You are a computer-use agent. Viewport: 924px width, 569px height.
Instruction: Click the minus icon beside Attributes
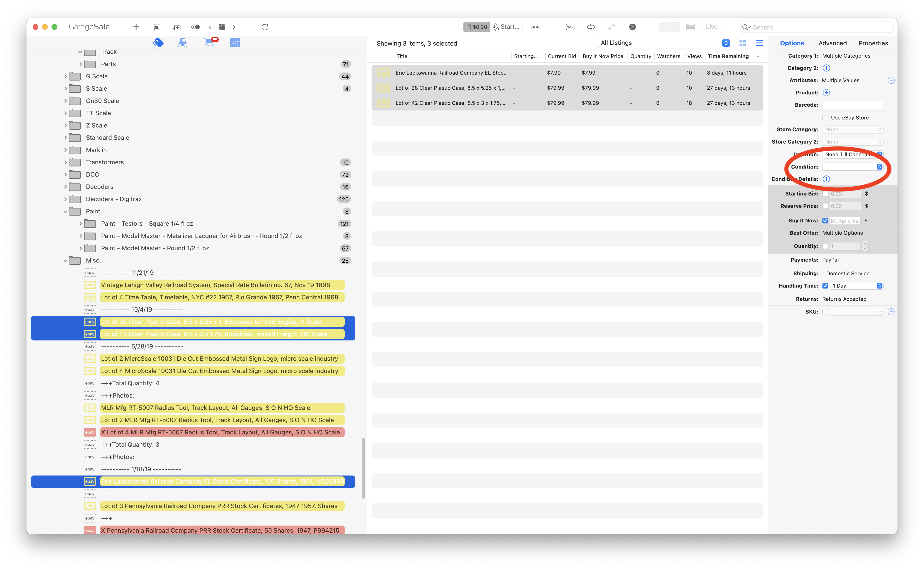891,80
